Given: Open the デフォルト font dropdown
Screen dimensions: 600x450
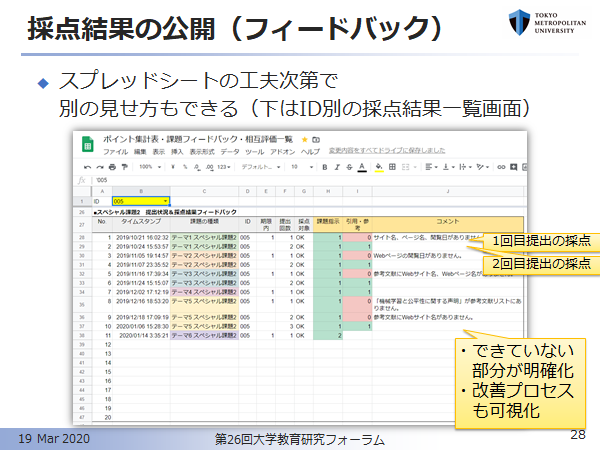Looking at the screenshot, I should click(261, 167).
